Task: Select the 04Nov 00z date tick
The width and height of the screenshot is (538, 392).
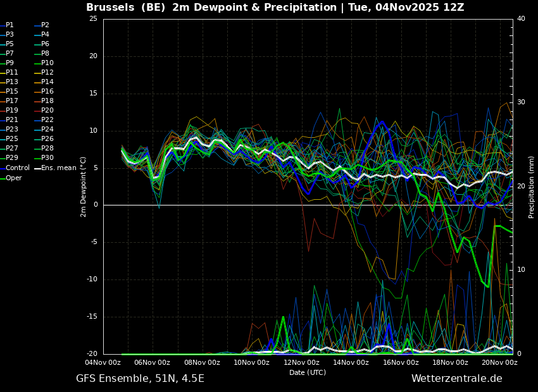Action: (x=103, y=363)
